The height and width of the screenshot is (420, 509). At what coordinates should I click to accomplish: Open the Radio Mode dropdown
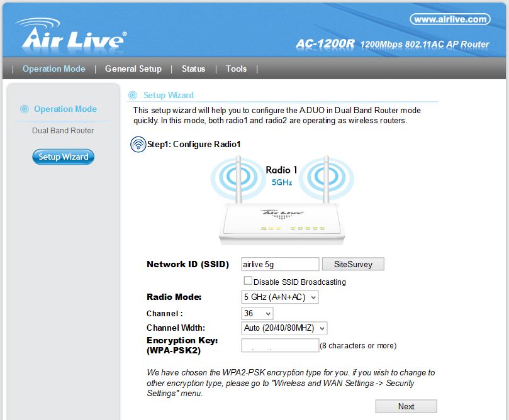[x=280, y=297]
